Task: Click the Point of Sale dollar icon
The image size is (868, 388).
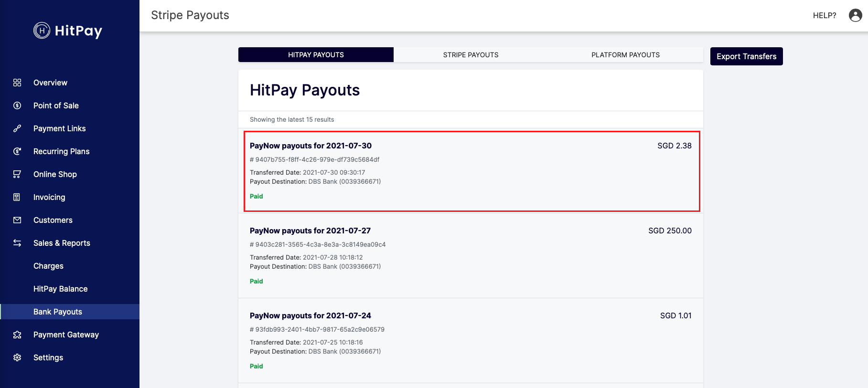Action: [x=17, y=105]
